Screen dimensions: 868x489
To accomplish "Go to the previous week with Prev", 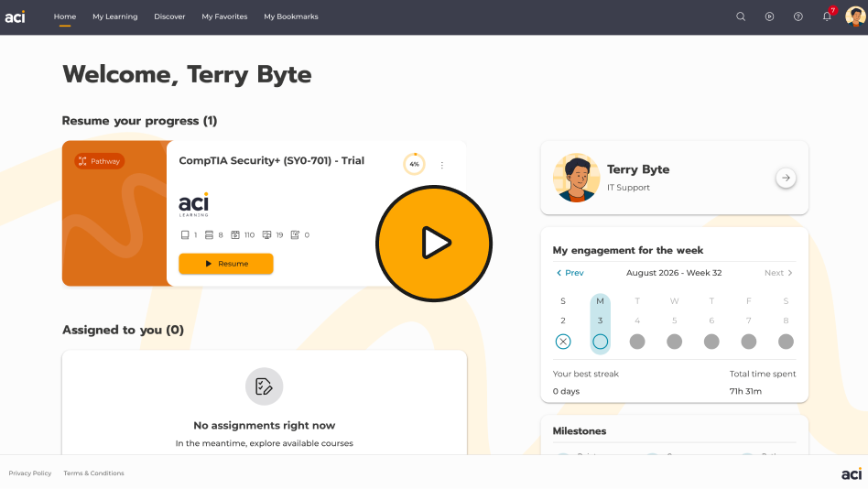I will coord(570,273).
